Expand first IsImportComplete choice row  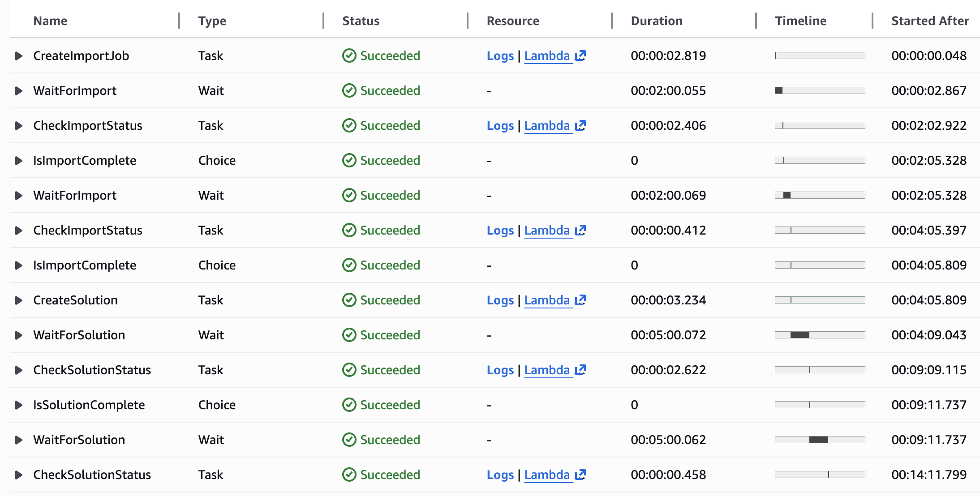tap(19, 161)
